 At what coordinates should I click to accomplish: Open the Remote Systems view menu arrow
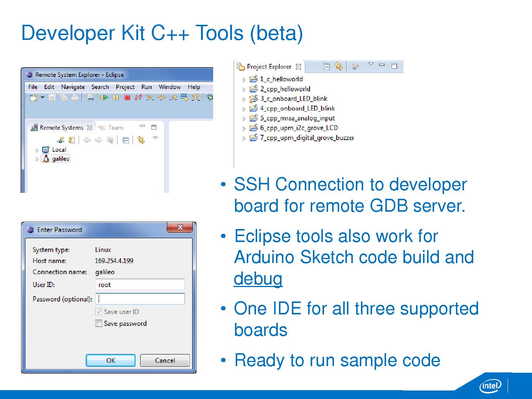pos(156,138)
